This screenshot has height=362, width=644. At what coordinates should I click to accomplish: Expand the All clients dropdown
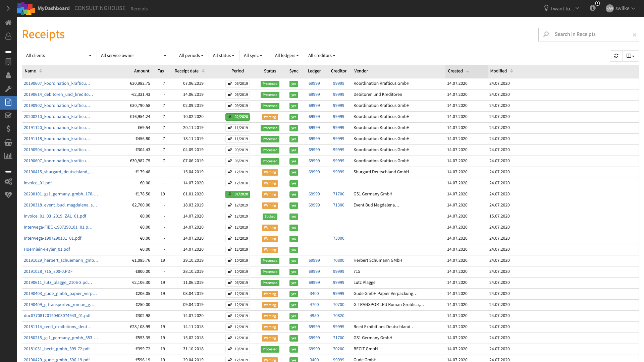59,56
